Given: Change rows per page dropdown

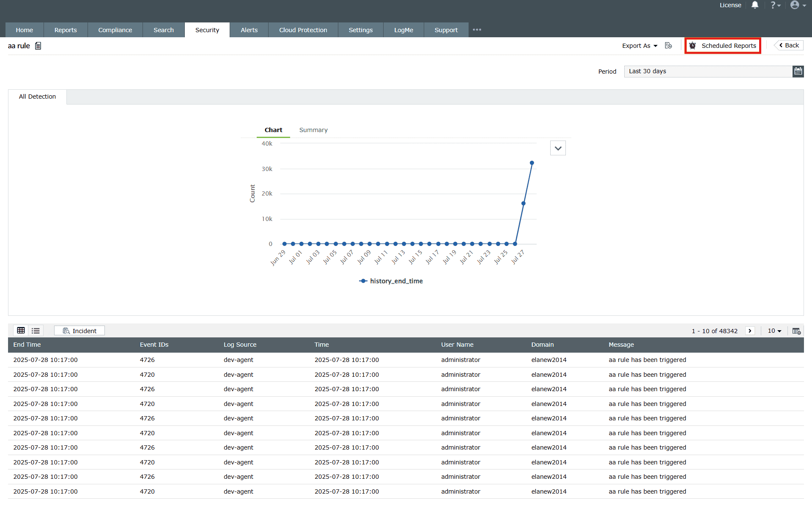Looking at the screenshot, I should [774, 331].
